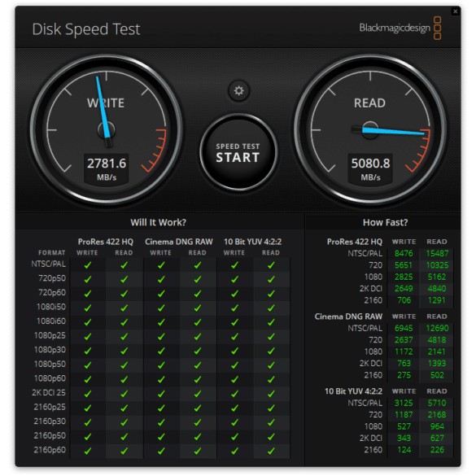Click the FORMAT column header
Image resolution: width=476 pixels, height=476 pixels.
tap(51, 252)
